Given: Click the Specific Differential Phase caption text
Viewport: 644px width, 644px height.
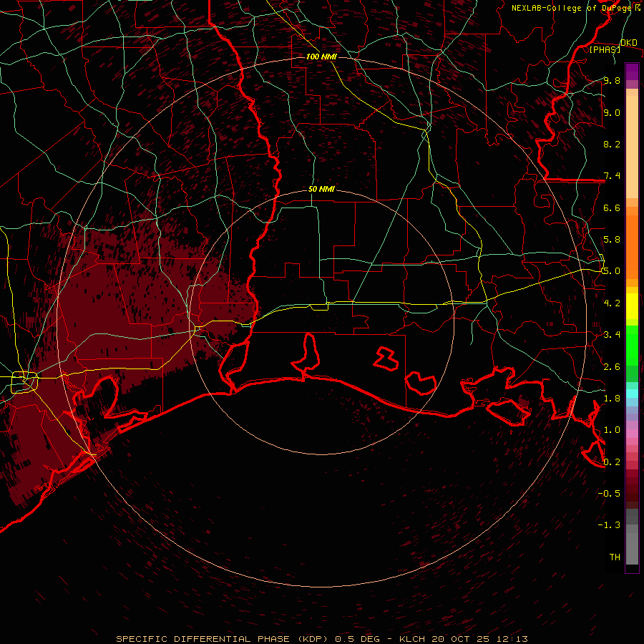Looking at the screenshot, I should [x=321, y=639].
